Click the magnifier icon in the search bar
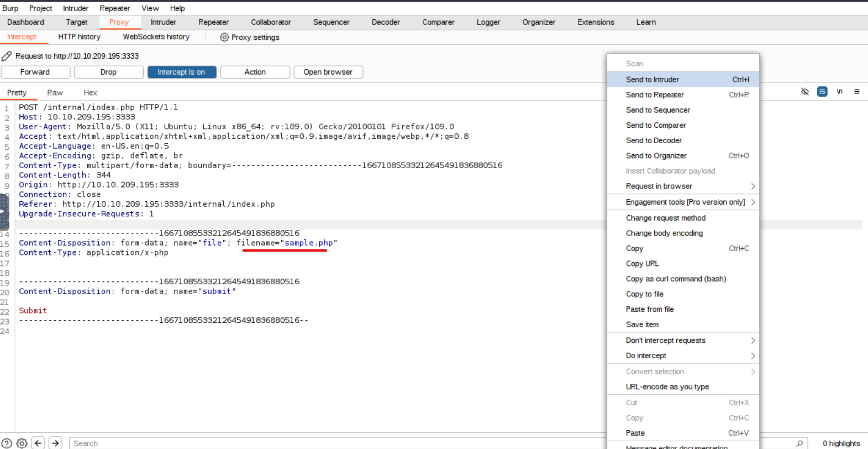This screenshot has height=449, width=868. [799, 443]
